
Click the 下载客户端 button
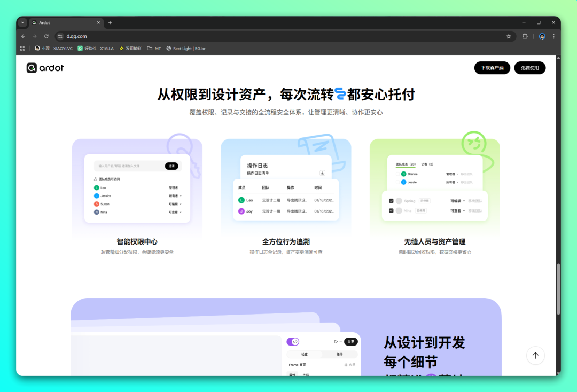pyautogui.click(x=492, y=68)
